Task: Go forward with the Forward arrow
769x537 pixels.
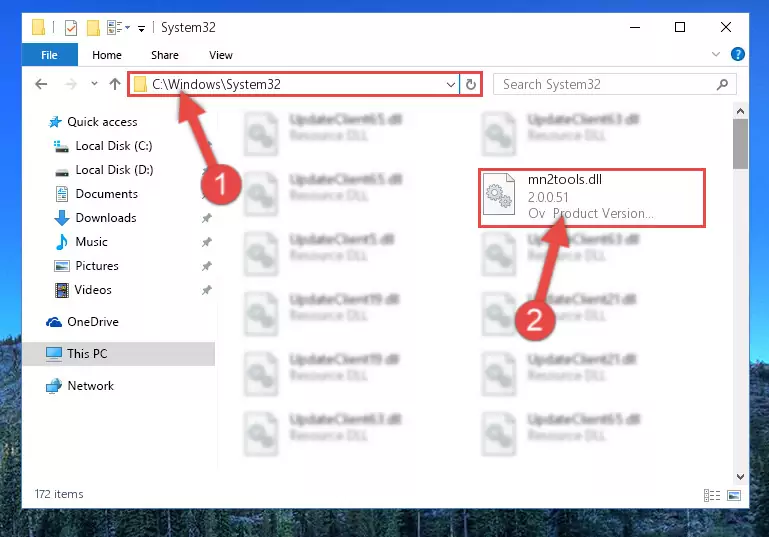Action: click(x=71, y=84)
